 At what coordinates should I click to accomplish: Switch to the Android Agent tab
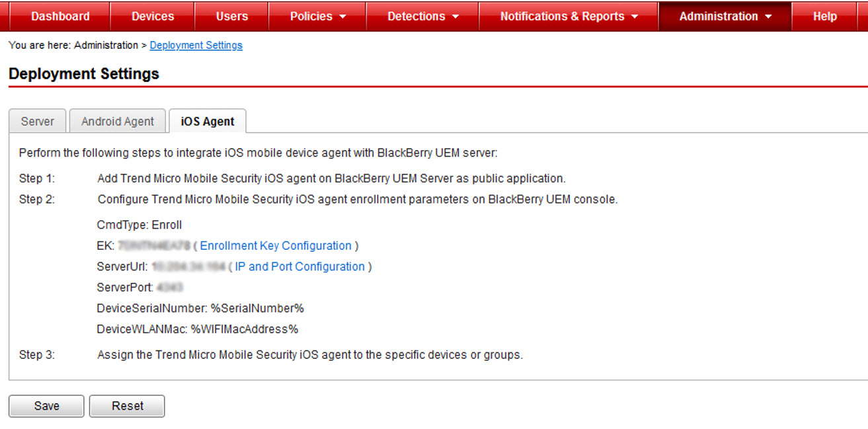[118, 122]
